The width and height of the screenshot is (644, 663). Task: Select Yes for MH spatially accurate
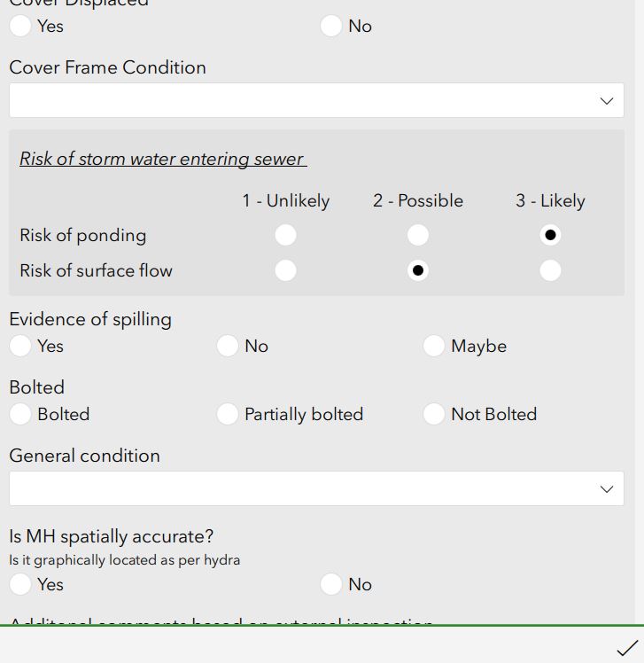[20, 584]
